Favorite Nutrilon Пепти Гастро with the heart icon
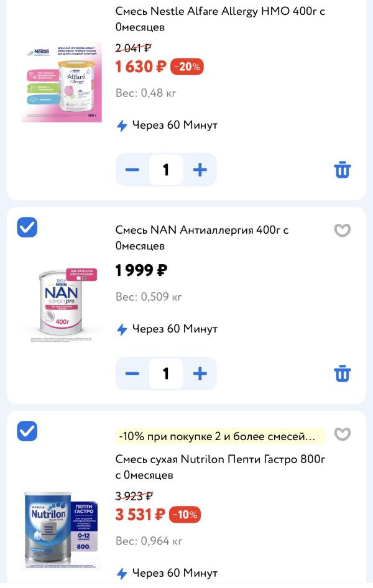Viewport: 373px width, 588px height. tap(343, 434)
